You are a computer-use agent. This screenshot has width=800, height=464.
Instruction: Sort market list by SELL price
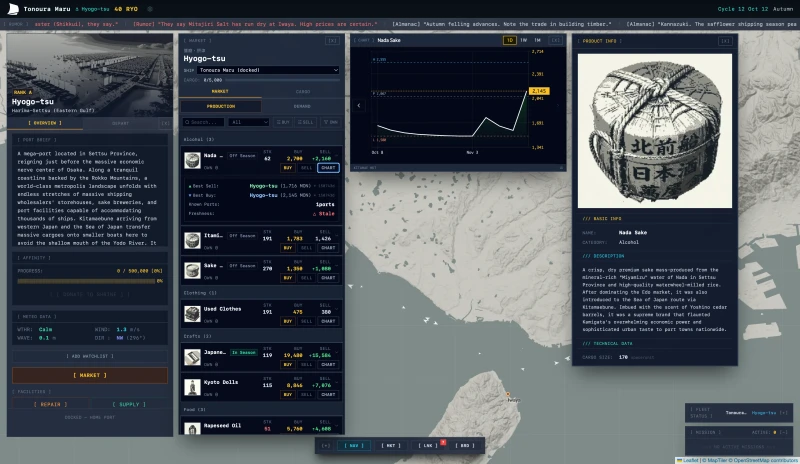click(x=306, y=122)
